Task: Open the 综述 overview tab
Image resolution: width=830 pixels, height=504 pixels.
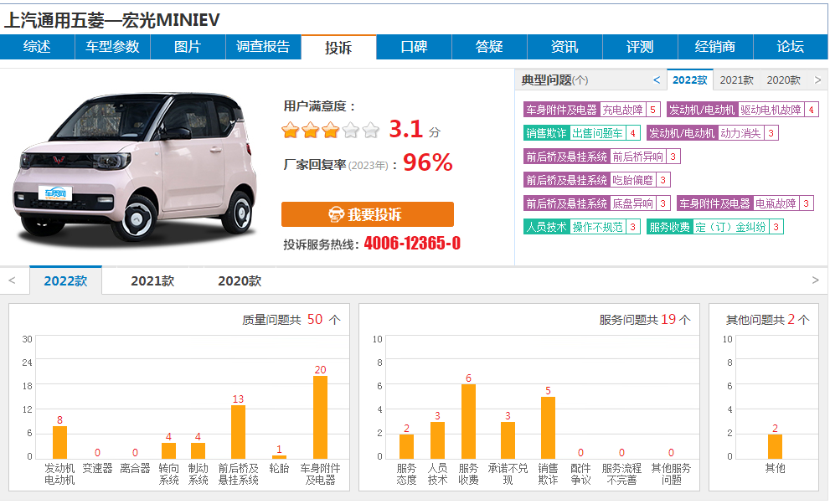Action: tap(37, 47)
